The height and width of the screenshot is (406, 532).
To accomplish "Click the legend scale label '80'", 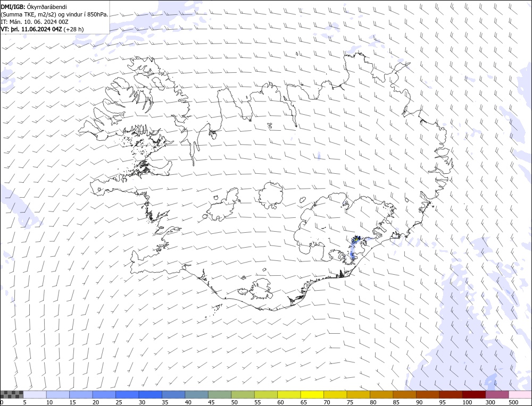I will coord(373,402).
